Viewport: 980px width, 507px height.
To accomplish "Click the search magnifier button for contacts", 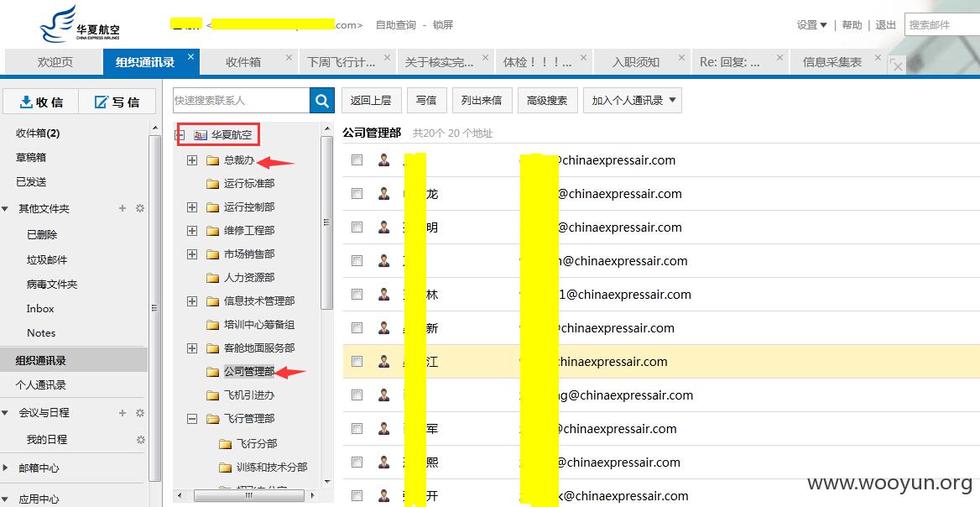I will pyautogui.click(x=322, y=100).
